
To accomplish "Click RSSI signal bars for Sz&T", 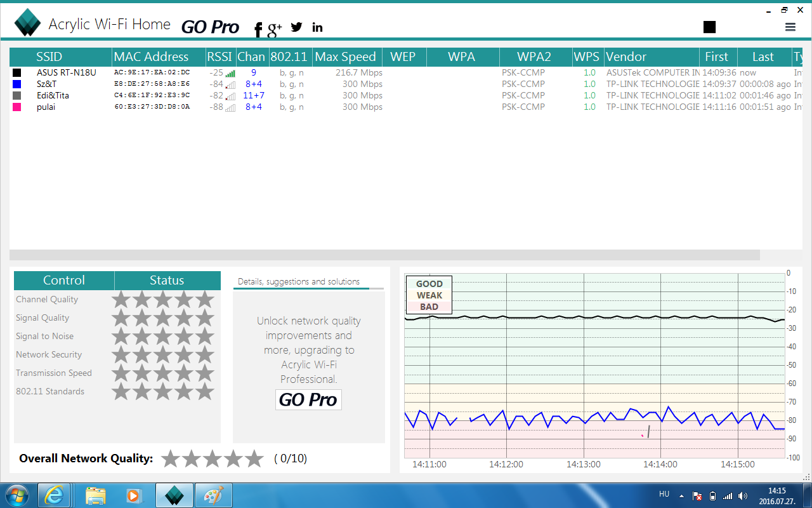I will tap(230, 84).
